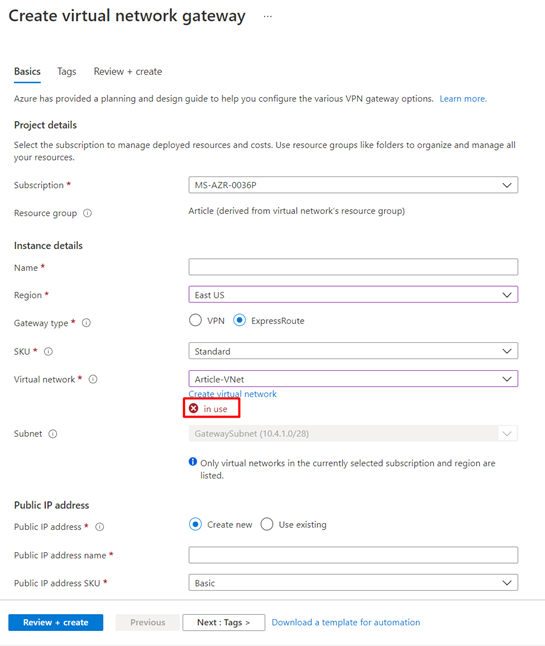
Task: Expand the Subscription dropdown
Action: (353, 185)
